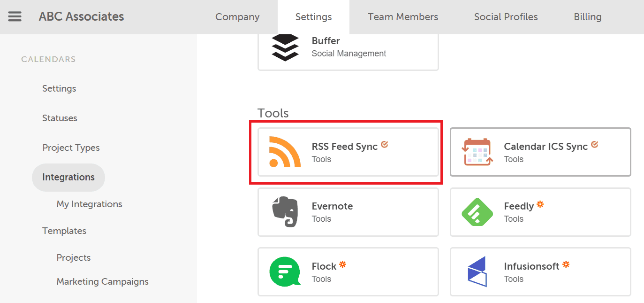Click the blue Infusionsoft icon

[x=477, y=272]
